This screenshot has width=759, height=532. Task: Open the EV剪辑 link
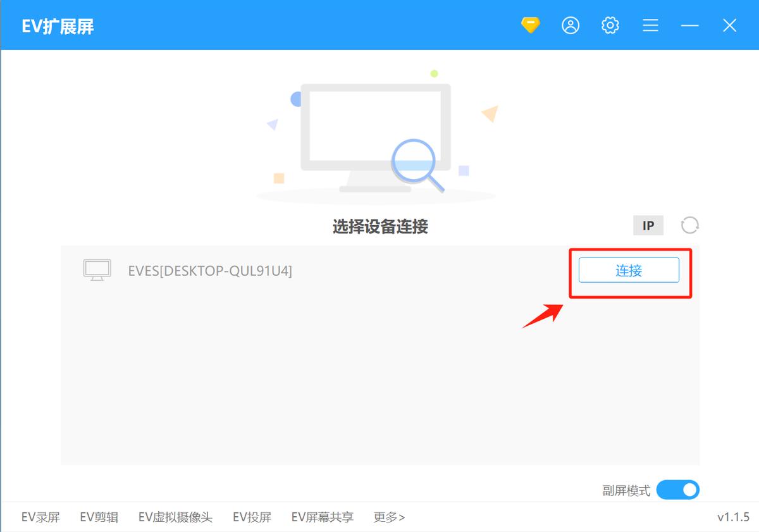[99, 517]
